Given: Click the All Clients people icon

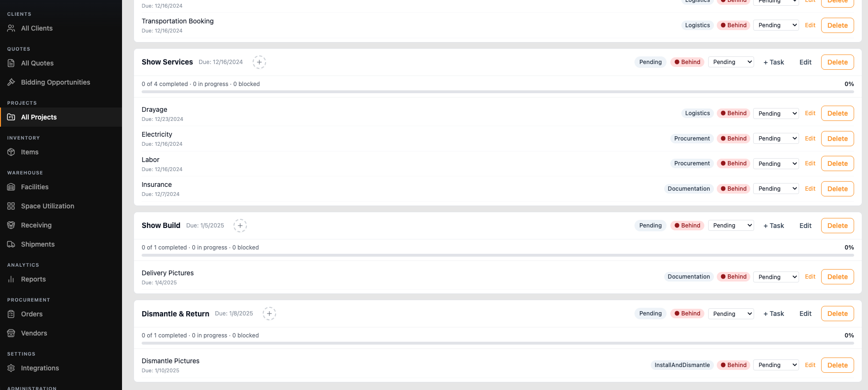Looking at the screenshot, I should pyautogui.click(x=11, y=28).
